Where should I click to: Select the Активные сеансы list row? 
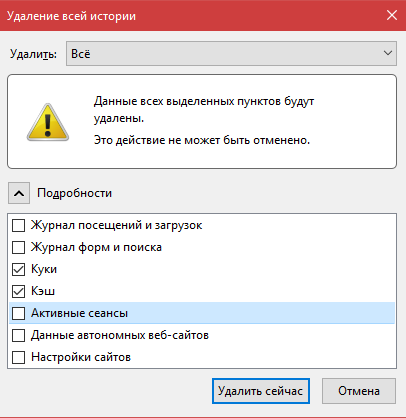click(202, 313)
